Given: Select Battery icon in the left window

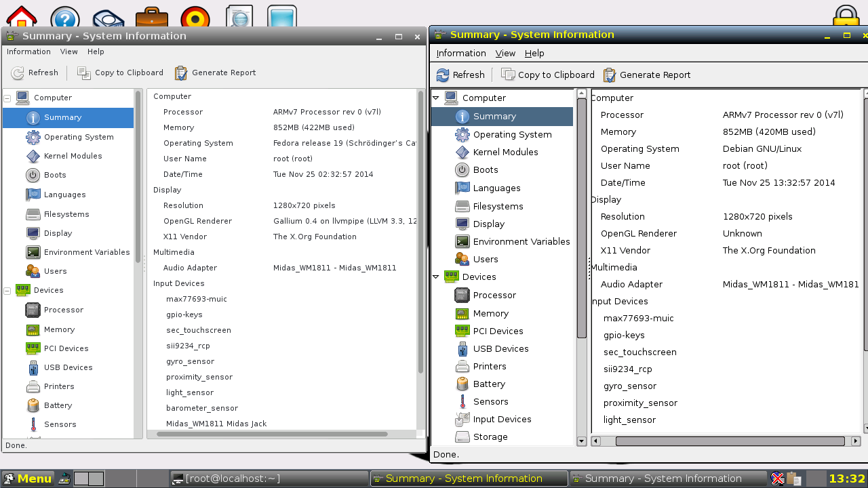Looking at the screenshot, I should click(x=33, y=405).
